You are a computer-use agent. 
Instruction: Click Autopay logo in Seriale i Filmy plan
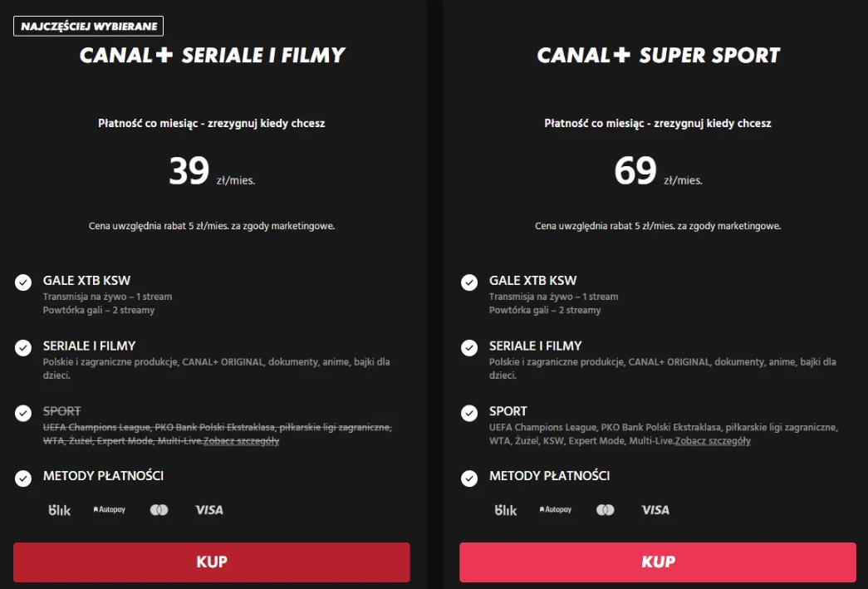tap(109, 509)
